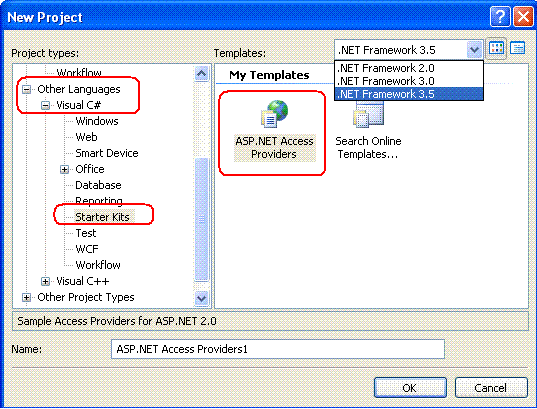Select the Smart Device project type
537x409 pixels.
pos(107,153)
